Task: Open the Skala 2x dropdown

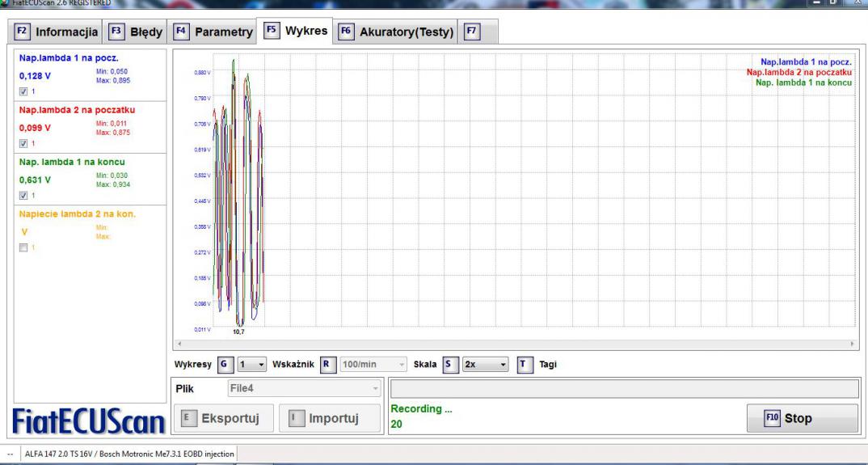Action: click(486, 364)
